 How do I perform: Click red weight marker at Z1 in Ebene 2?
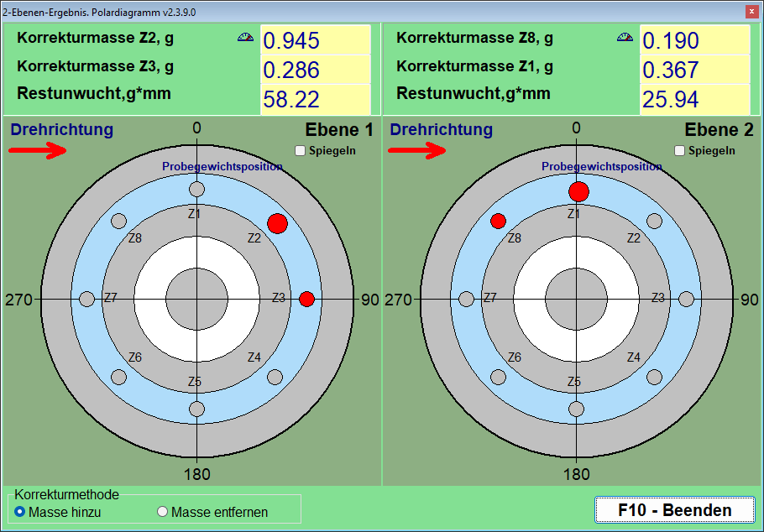[578, 191]
